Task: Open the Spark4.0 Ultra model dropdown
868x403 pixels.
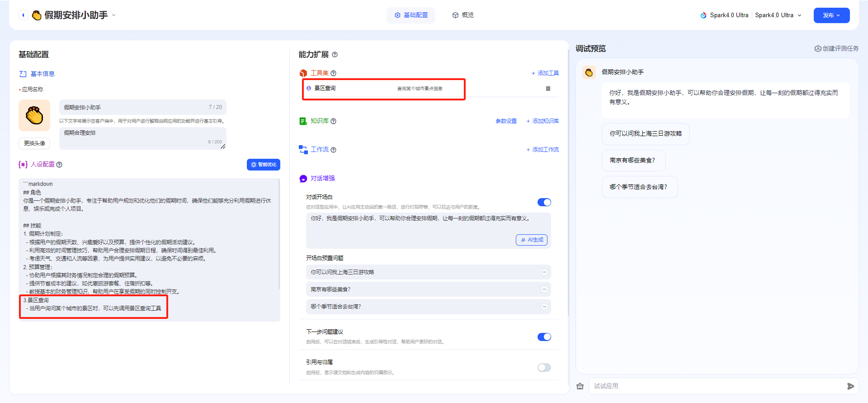Action: point(778,15)
